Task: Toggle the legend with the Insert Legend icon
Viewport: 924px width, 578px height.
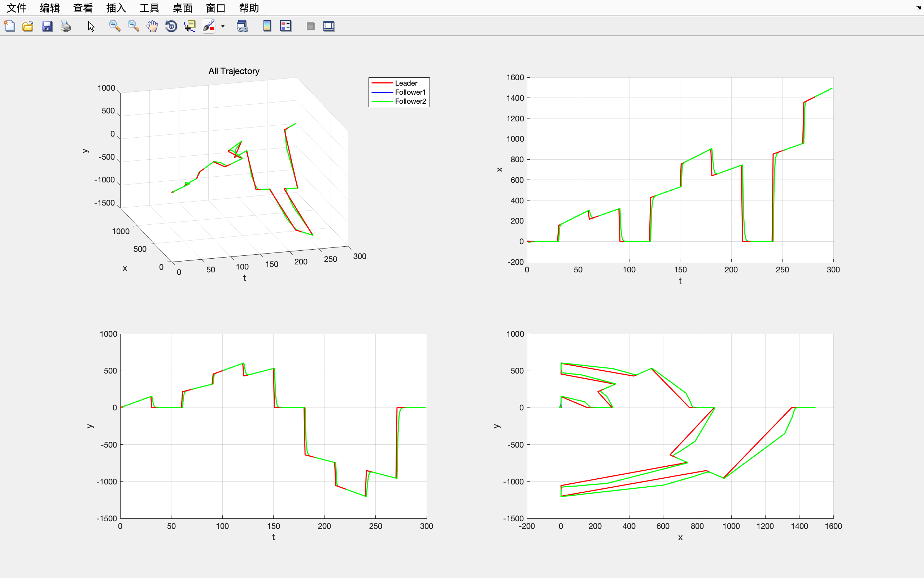Action: click(x=286, y=26)
